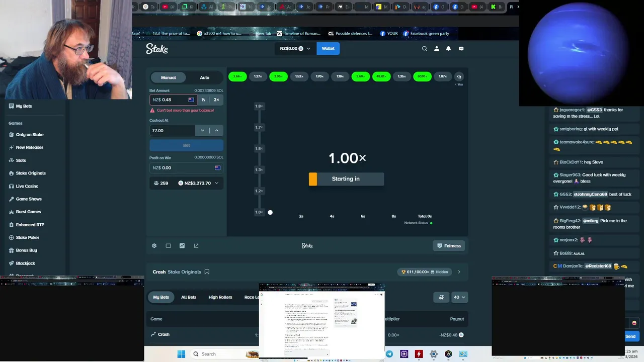Viewport: 644px width, 362px height.
Task: Click the 2.66× crash history pill
Action: (x=237, y=76)
